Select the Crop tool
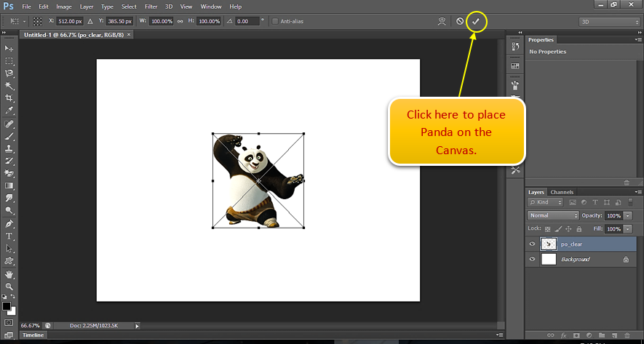The image size is (644, 344). (x=9, y=98)
